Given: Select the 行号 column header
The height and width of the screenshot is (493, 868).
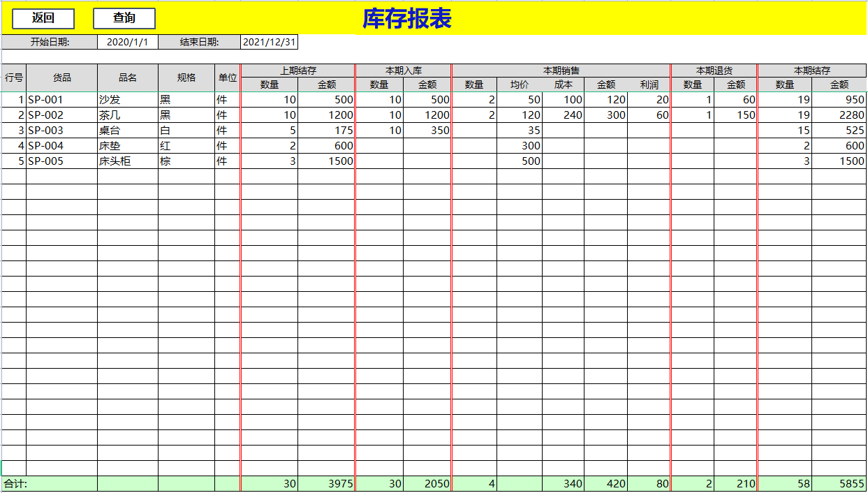Looking at the screenshot, I should [14, 78].
